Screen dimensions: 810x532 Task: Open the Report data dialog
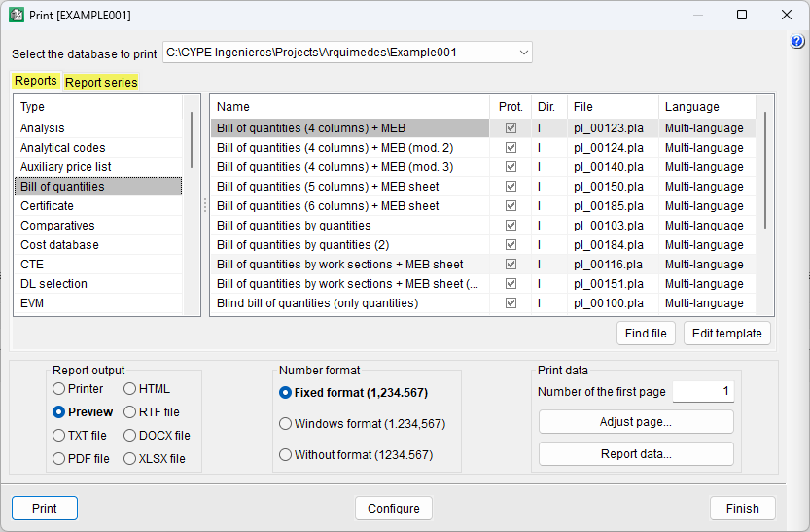point(636,454)
